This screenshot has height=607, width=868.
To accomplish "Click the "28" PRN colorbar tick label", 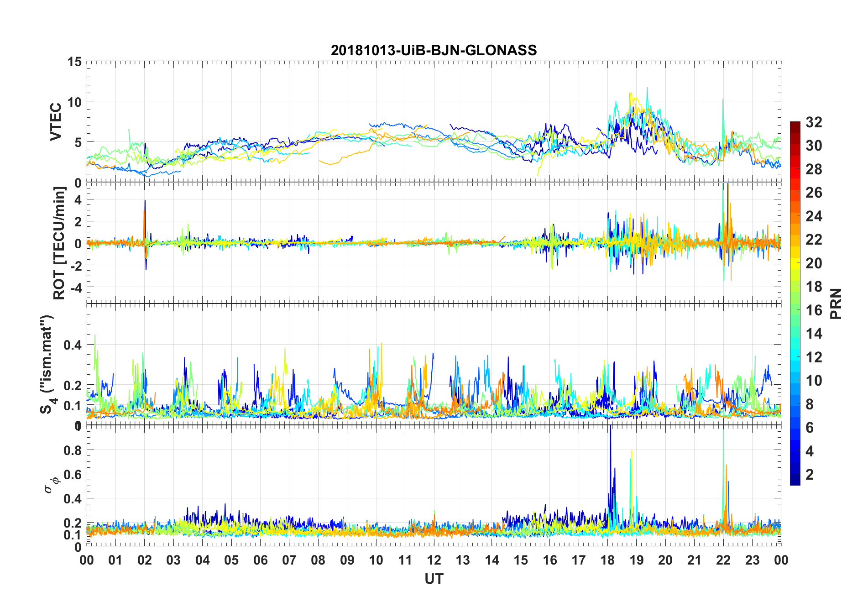I will click(814, 169).
